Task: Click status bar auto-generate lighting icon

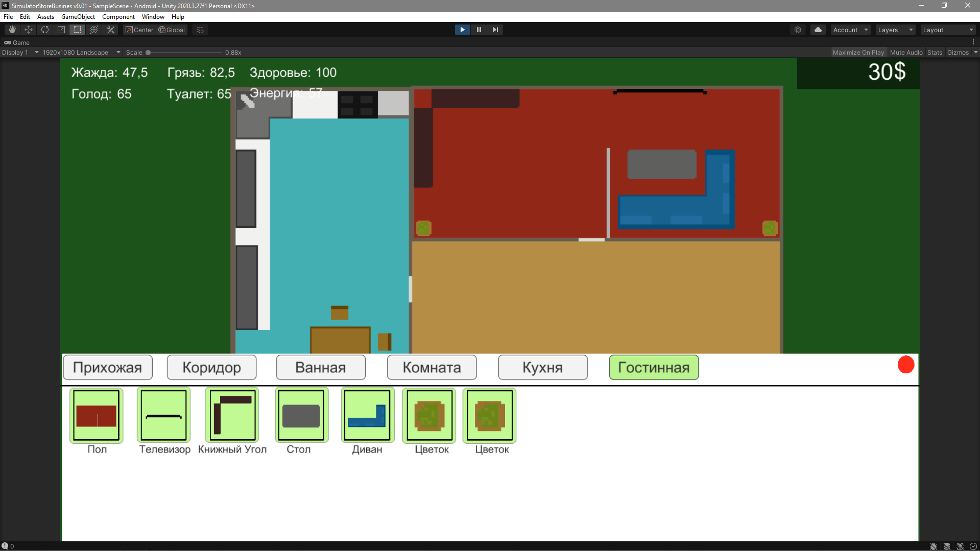Action: 960,546
